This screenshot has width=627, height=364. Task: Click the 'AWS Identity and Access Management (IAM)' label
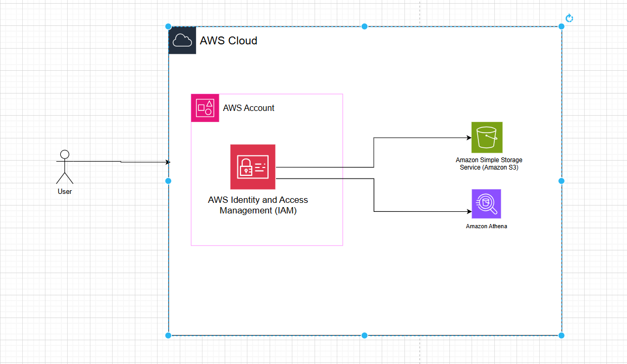click(x=258, y=205)
